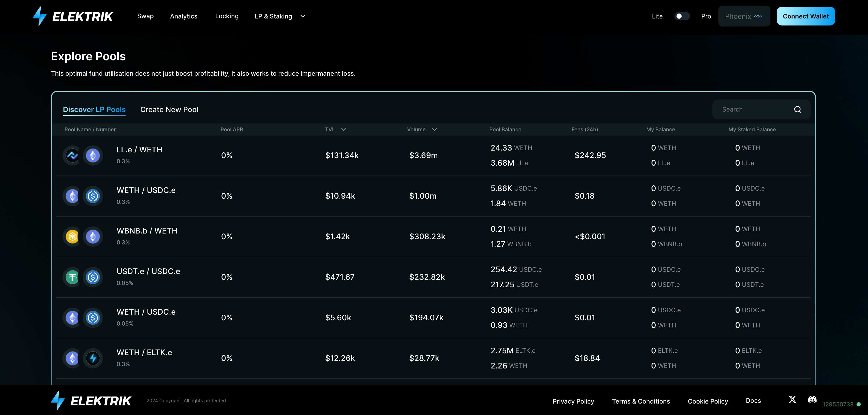Switch to Create New Pool tab
This screenshot has height=415, width=868.
pos(169,109)
